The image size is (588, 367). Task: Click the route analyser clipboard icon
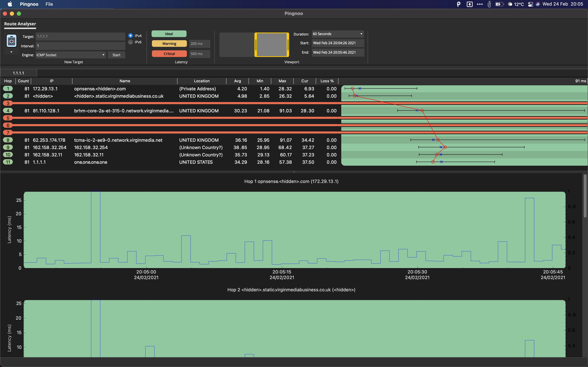coord(11,41)
